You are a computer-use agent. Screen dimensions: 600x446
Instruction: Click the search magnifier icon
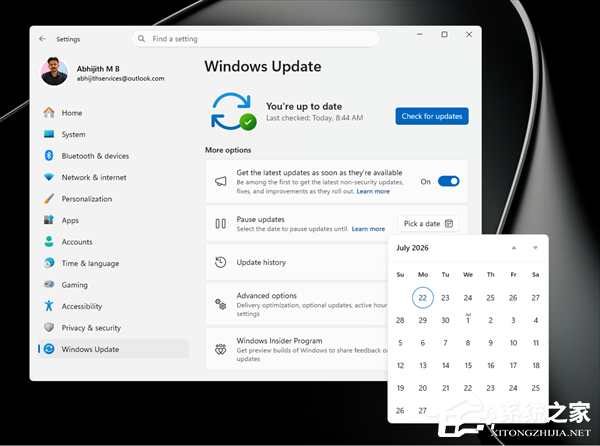(141, 39)
